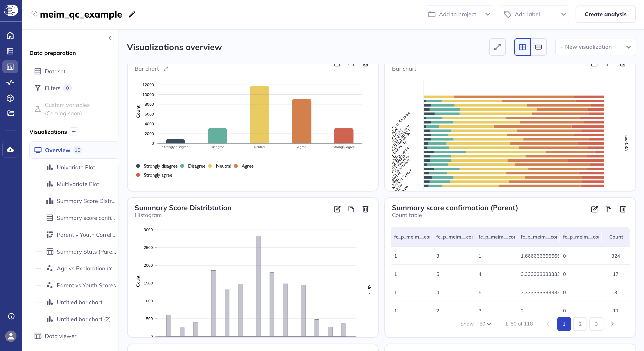Go back using the arrow beside meim_qc_example
Image resolution: width=644 pixels, height=351 pixels.
(x=34, y=14)
